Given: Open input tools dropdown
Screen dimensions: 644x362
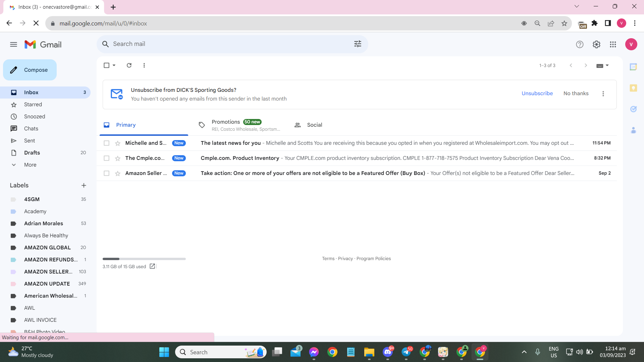Looking at the screenshot, I should [x=602, y=65].
